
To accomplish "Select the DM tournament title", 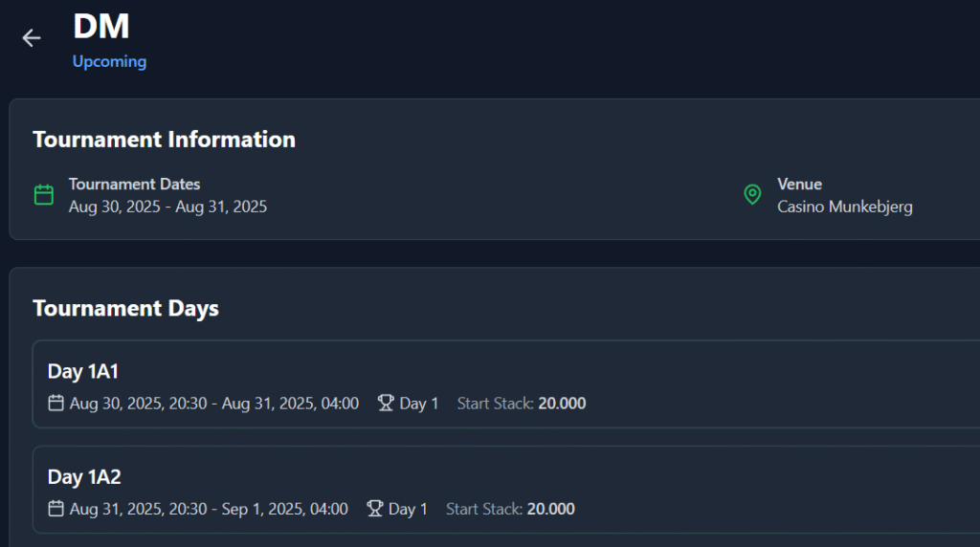I will 101,26.
